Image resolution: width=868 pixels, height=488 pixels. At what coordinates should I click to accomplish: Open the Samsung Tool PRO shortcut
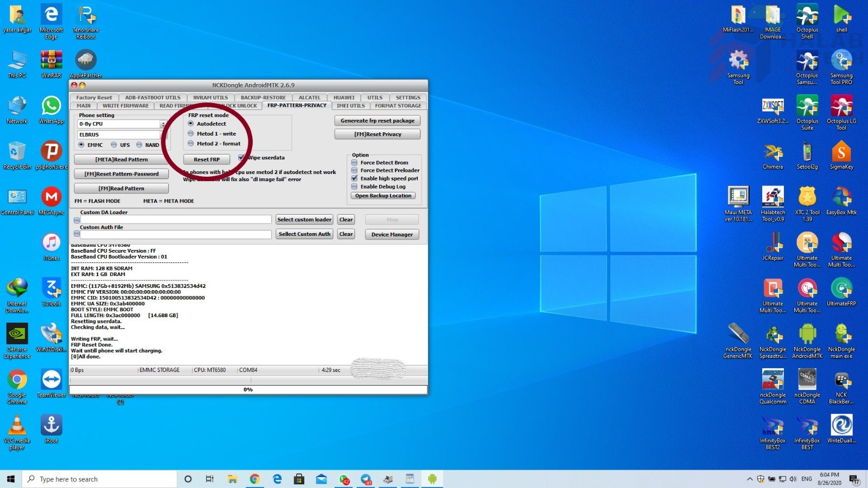pyautogui.click(x=841, y=67)
